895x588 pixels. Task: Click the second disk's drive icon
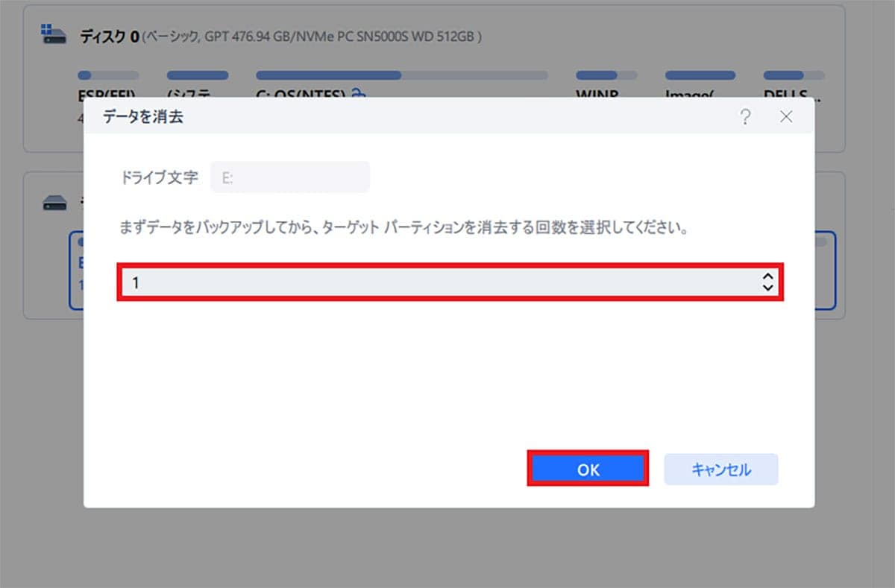[x=54, y=203]
